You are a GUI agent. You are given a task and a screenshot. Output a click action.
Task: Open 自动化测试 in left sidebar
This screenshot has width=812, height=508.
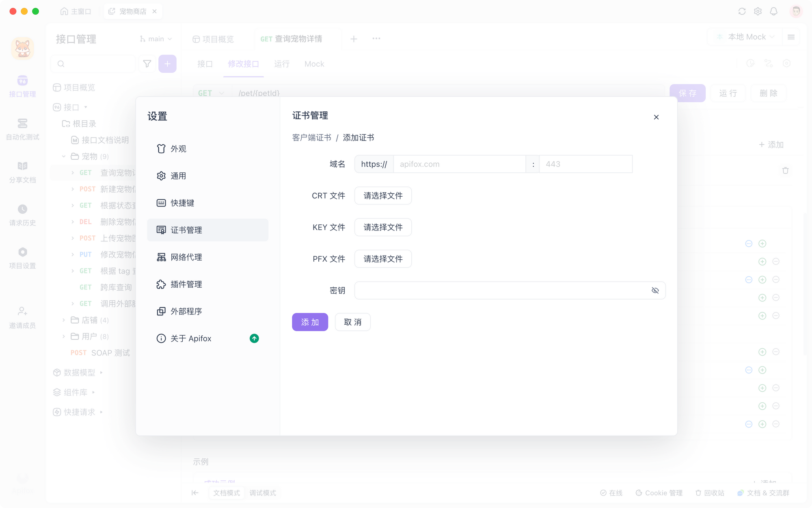pos(22,129)
